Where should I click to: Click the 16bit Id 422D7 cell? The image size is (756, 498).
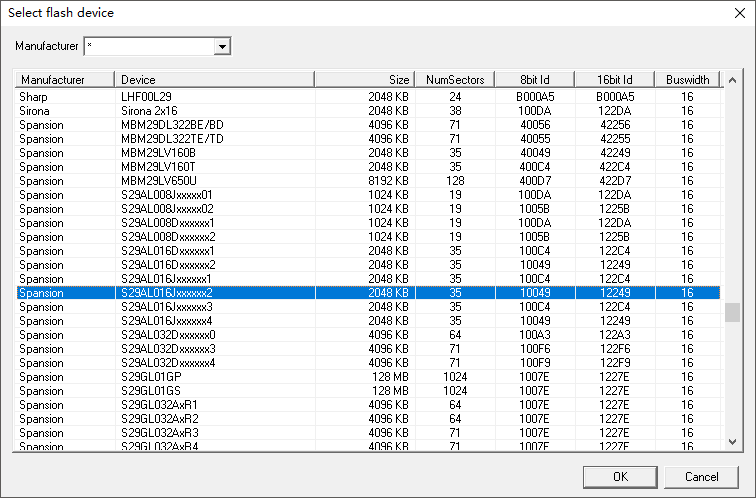pos(615,181)
